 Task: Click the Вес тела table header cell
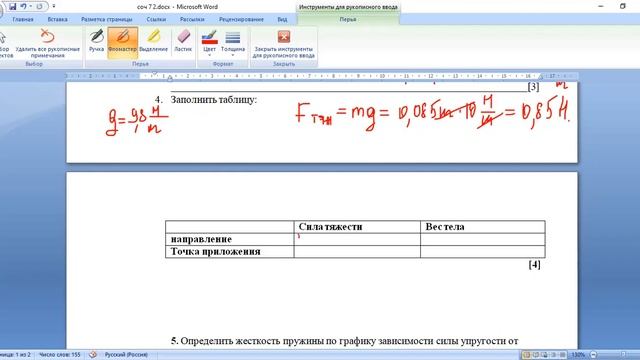(x=482, y=227)
